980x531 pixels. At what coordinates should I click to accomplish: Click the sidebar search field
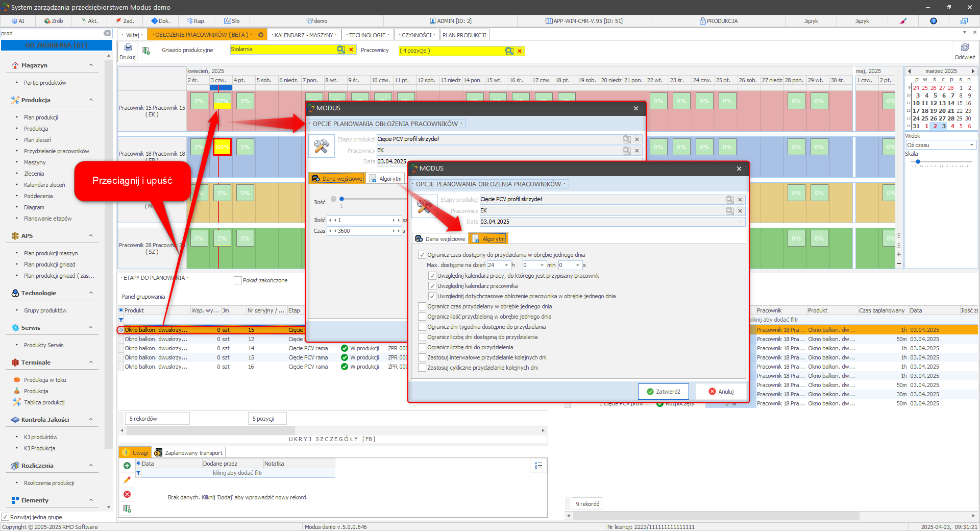click(51, 33)
